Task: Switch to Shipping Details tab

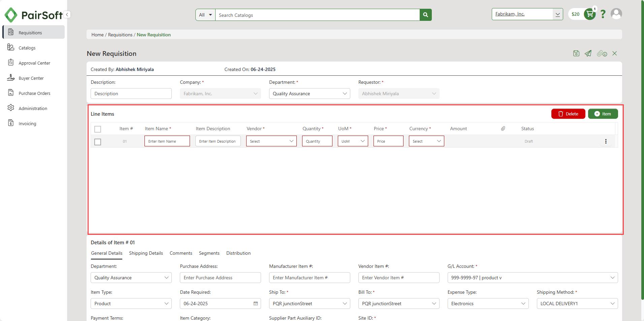Action: coord(146,253)
